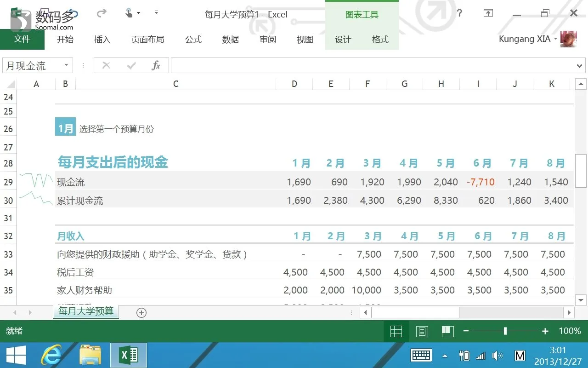Click zoom out minus button
The image size is (588, 368).
coord(466,331)
